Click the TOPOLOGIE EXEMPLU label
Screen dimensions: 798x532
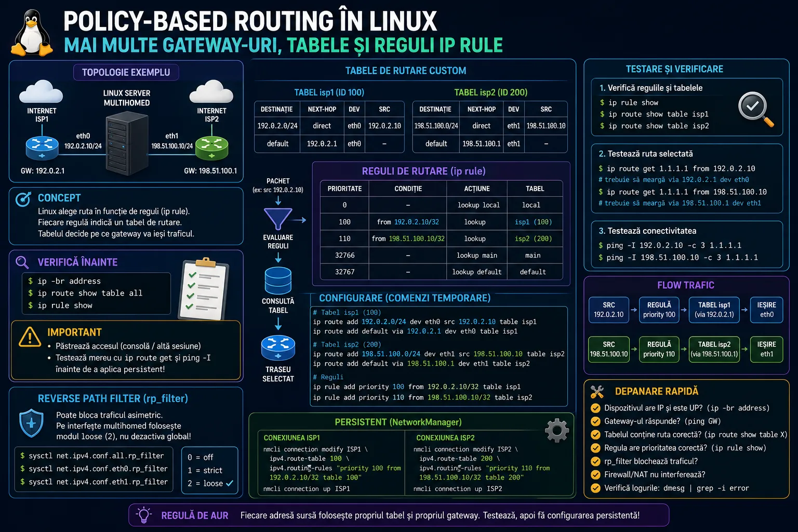pyautogui.click(x=126, y=72)
